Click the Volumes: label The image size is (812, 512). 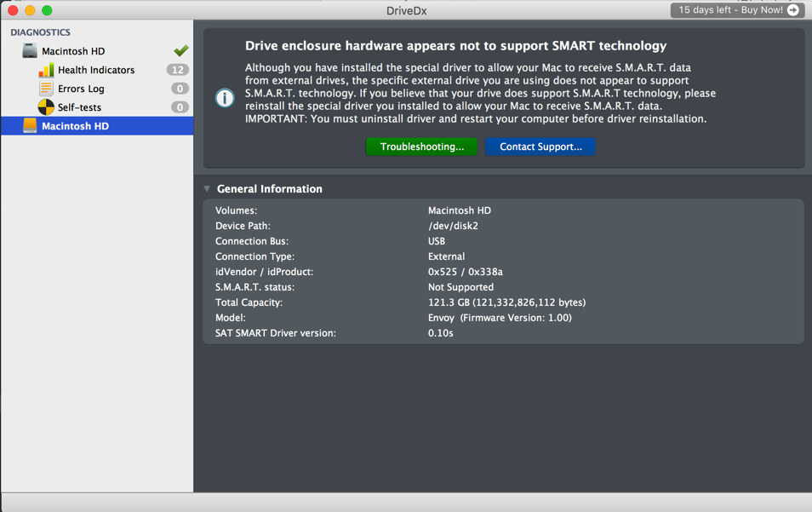pos(236,210)
